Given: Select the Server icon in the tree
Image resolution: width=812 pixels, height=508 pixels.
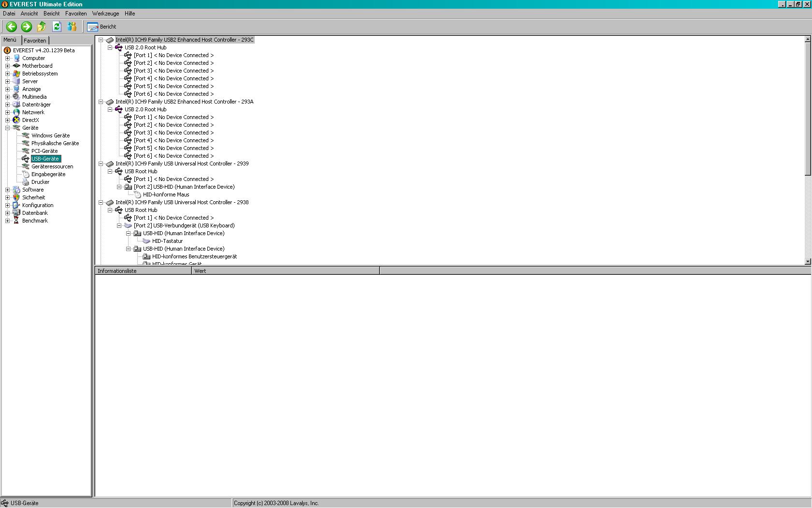Looking at the screenshot, I should 16,81.
